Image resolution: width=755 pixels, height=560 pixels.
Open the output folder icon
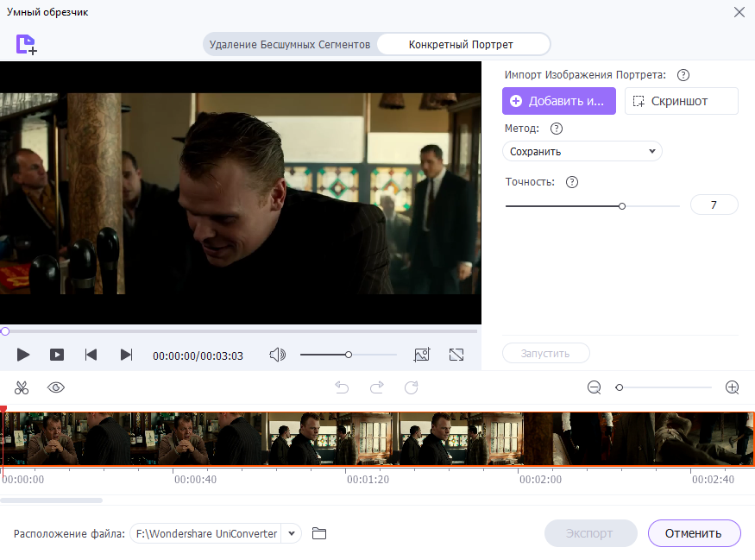[318, 533]
